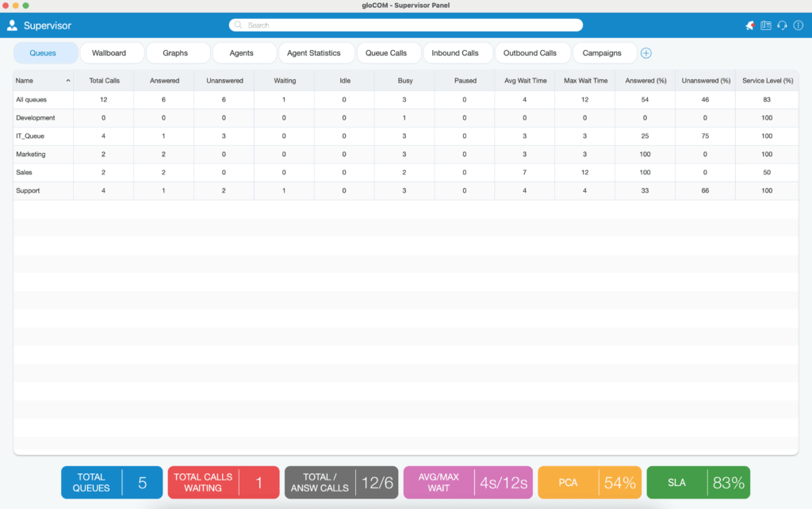Toggle Name column sort arrow
Screen dimensions: 812x509
coord(68,81)
